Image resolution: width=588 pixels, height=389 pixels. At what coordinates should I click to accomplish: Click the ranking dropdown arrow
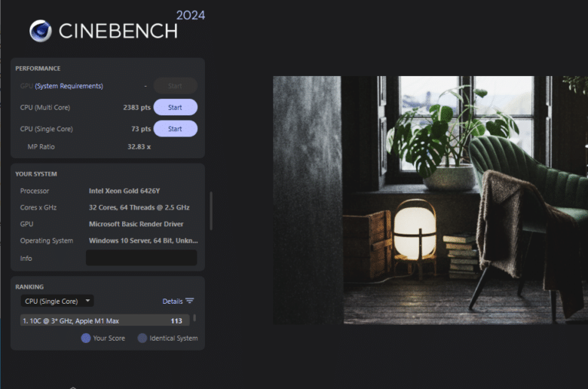point(87,301)
